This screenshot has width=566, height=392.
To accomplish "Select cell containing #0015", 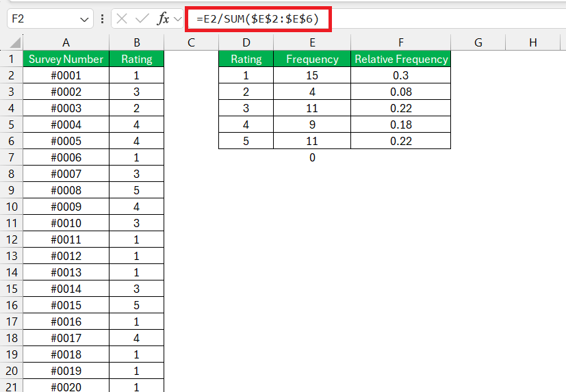I will point(66,305).
